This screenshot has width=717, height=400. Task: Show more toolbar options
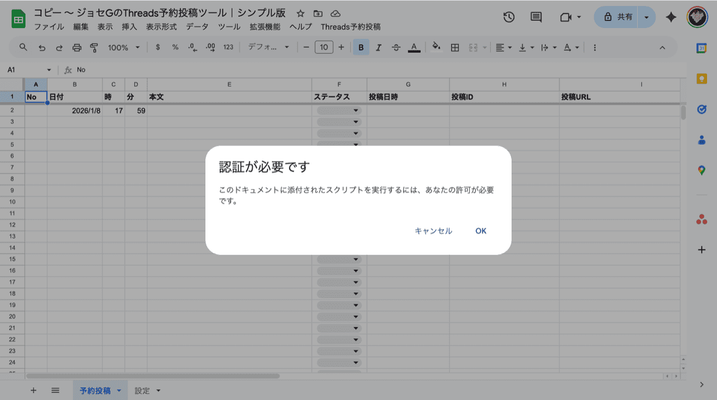(594, 48)
